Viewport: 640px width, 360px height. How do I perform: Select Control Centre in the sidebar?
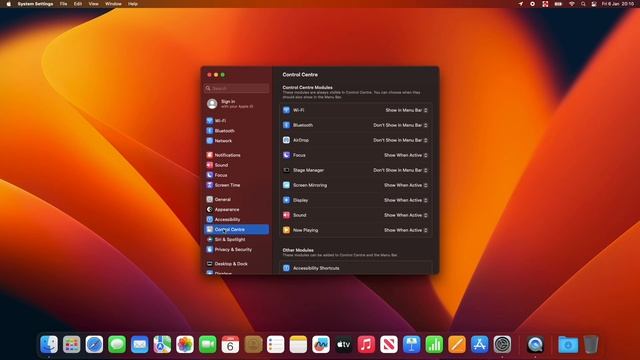click(x=236, y=229)
